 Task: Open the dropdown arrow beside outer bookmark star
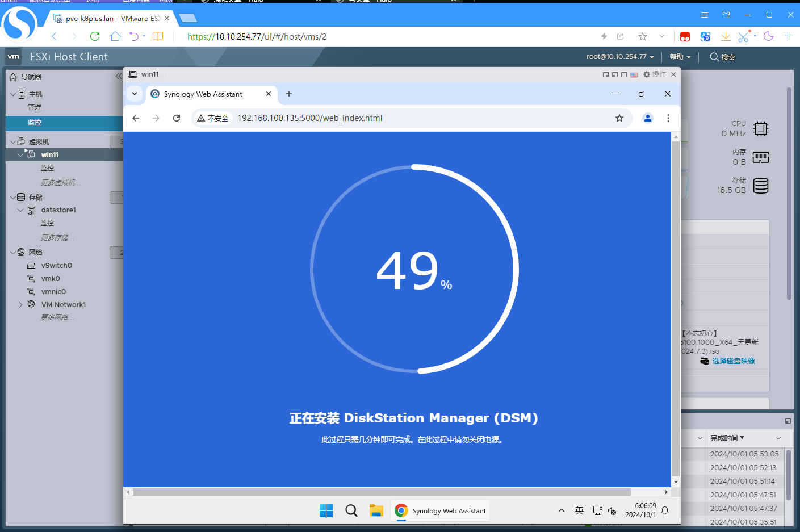pyautogui.click(x=662, y=36)
